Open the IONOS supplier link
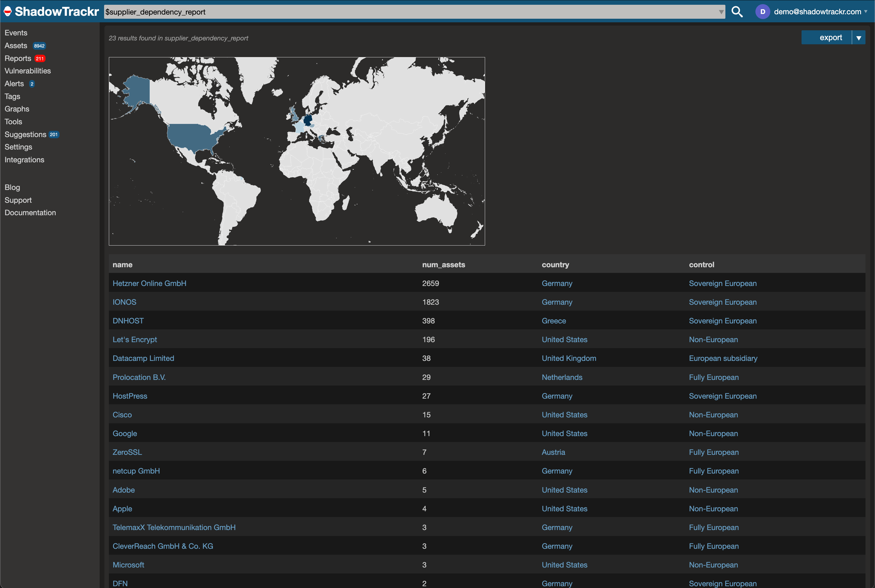The height and width of the screenshot is (588, 875). point(124,302)
